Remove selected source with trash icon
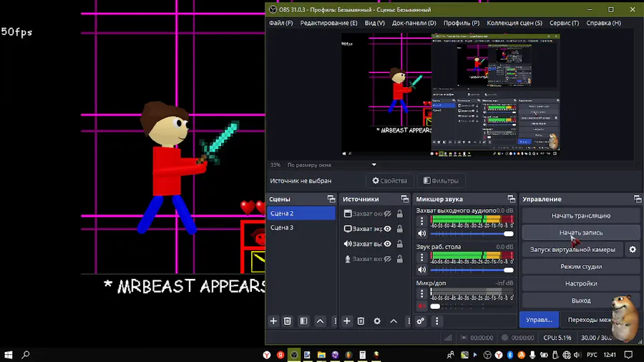Viewport: 644px width, 362px height. 361,321
